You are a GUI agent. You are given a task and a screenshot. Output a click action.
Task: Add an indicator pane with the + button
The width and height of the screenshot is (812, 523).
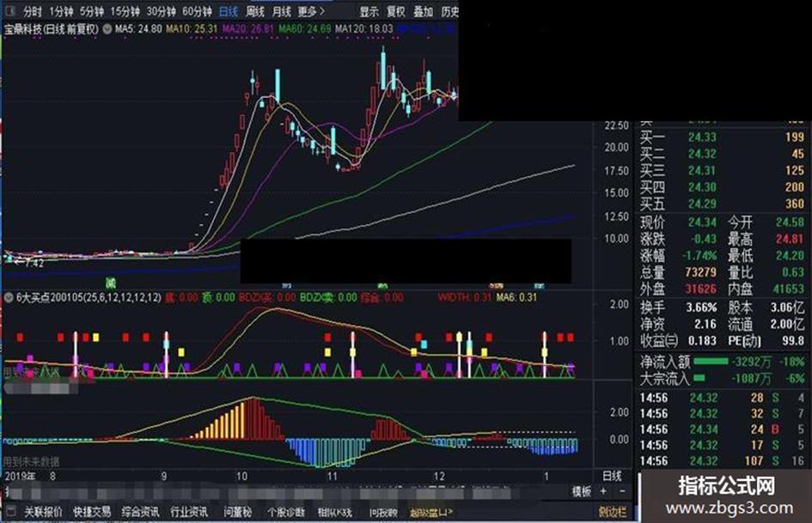[x=603, y=491]
